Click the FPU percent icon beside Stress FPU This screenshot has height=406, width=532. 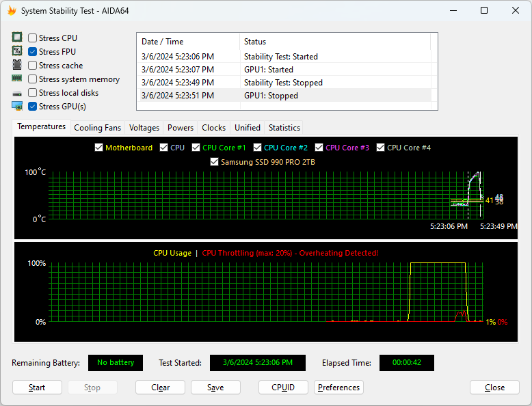(x=17, y=52)
